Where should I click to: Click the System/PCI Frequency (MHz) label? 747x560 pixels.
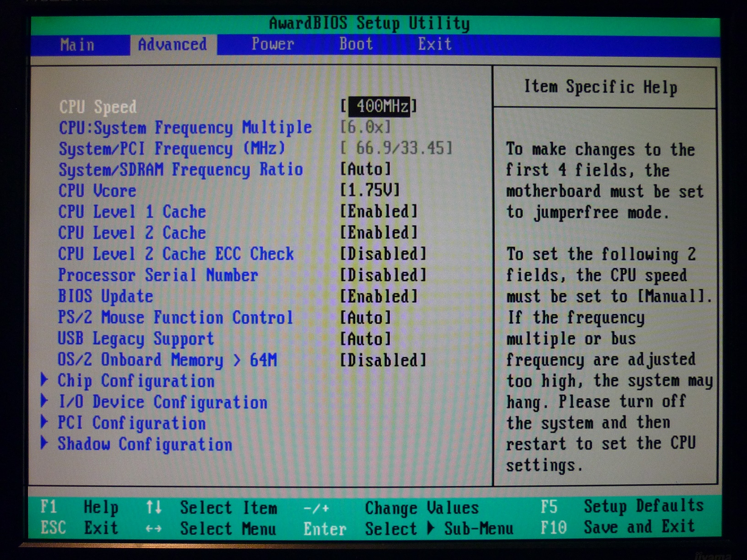click(x=172, y=149)
